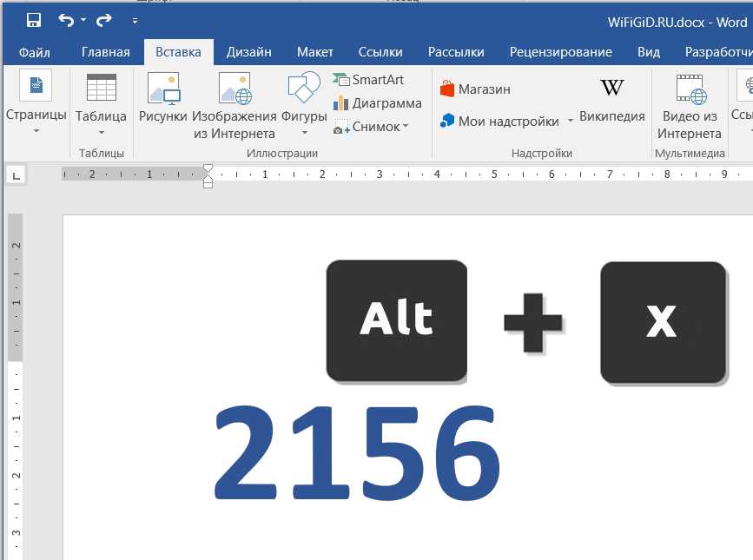Insert a table with Таблица icon
Screen dimensions: 753x560
click(x=101, y=89)
